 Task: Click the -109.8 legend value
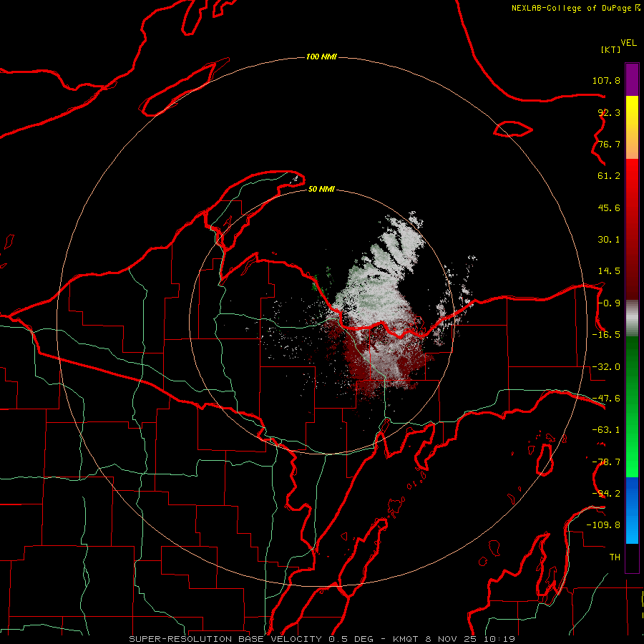[603, 525]
